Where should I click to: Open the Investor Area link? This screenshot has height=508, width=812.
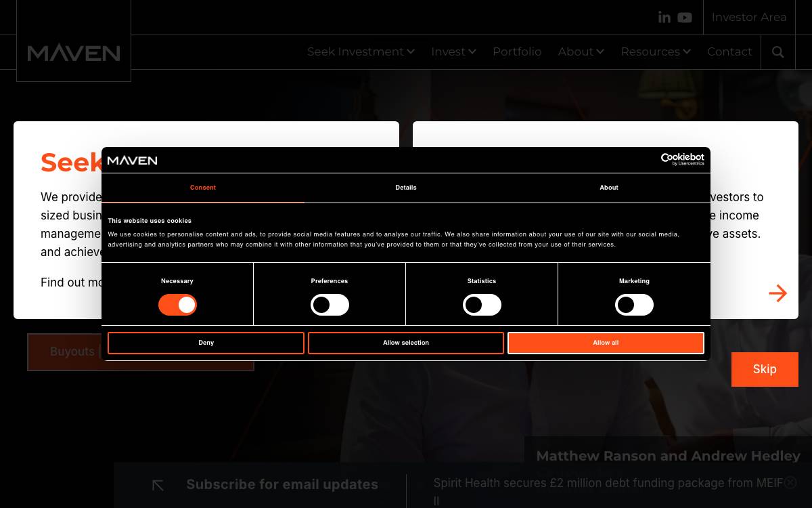tap(749, 18)
